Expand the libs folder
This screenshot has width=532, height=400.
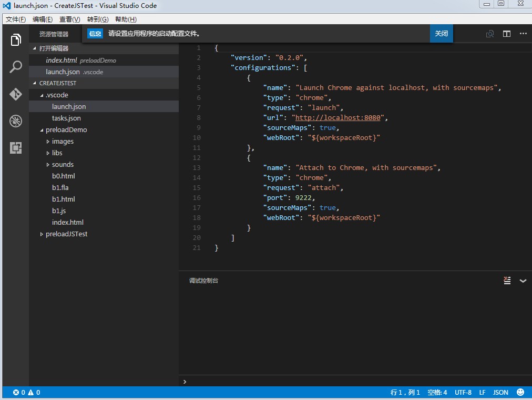47,153
